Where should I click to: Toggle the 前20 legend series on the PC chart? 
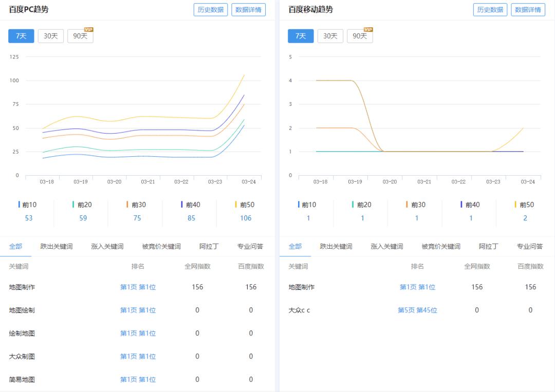pyautogui.click(x=83, y=204)
